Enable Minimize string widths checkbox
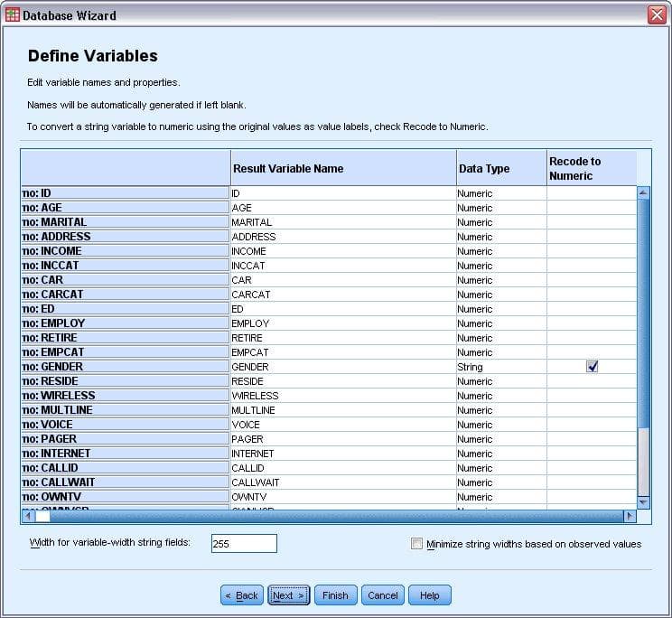 pos(416,544)
